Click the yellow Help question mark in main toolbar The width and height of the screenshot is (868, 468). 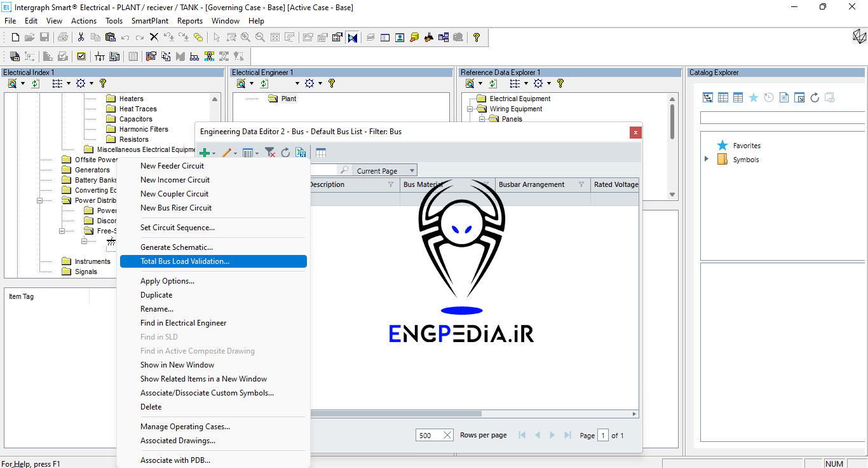[x=477, y=38]
